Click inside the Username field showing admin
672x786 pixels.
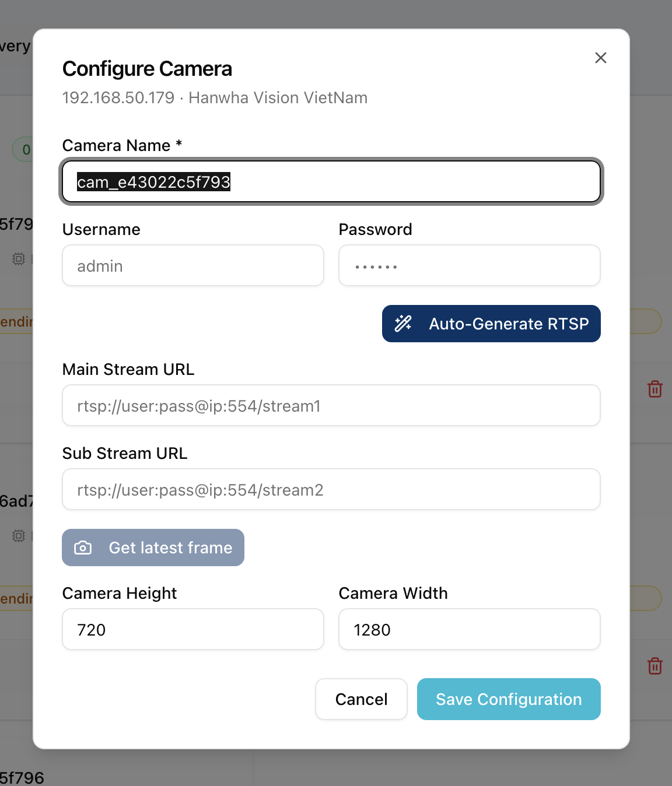click(192, 265)
